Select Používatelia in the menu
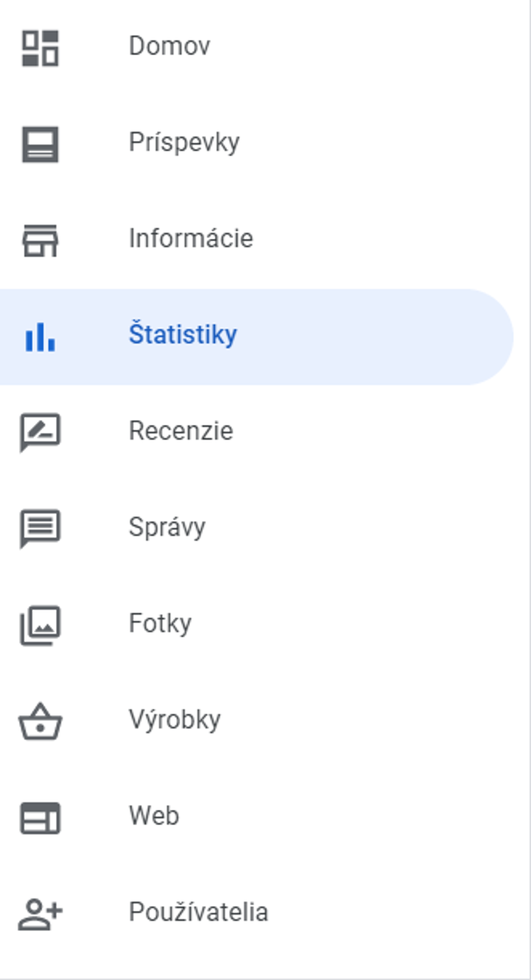The image size is (531, 980). point(257,914)
